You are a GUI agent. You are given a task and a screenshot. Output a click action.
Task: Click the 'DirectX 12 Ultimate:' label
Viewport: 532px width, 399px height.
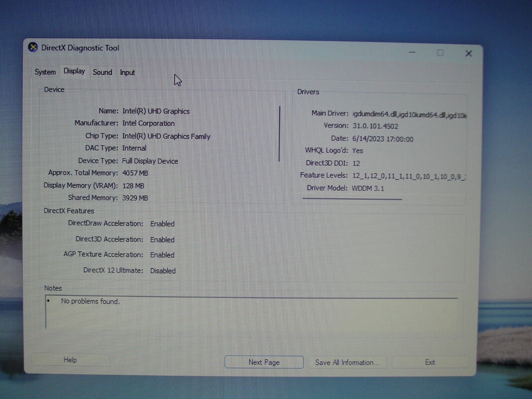click(x=113, y=270)
